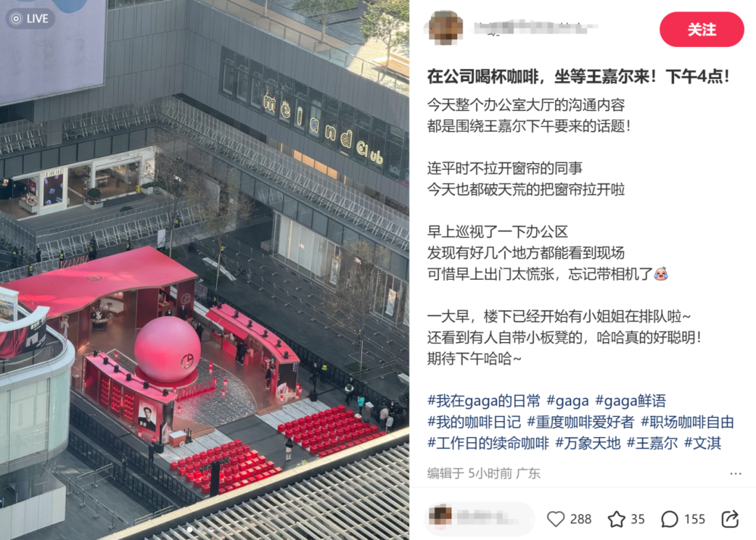
Task: Open the three-dot more options menu
Action: (x=735, y=474)
